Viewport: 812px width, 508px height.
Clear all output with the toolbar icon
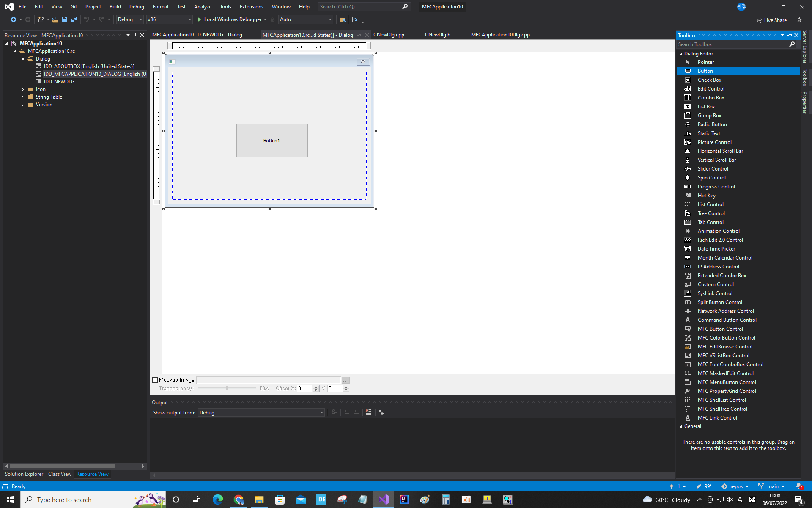pyautogui.click(x=369, y=412)
